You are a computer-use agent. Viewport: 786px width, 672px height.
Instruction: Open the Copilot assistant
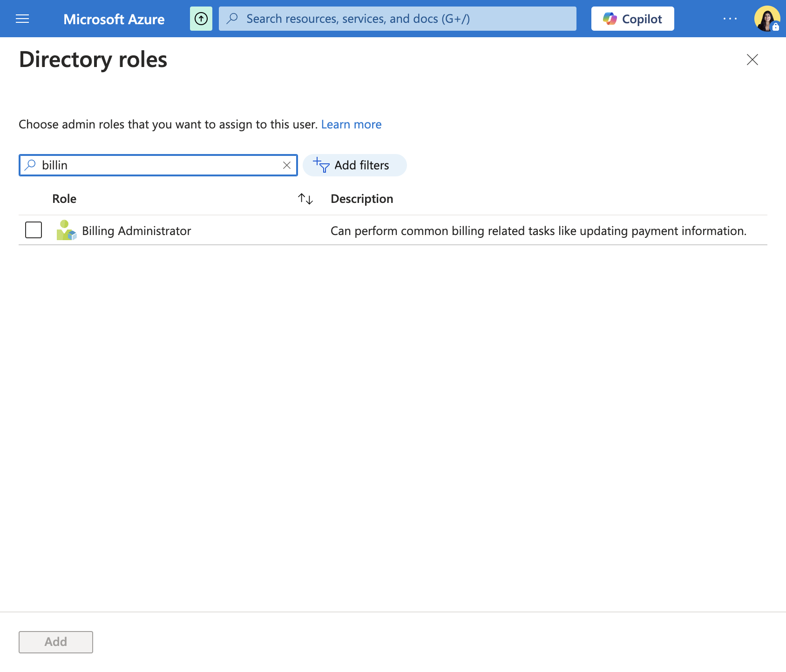[x=632, y=19]
